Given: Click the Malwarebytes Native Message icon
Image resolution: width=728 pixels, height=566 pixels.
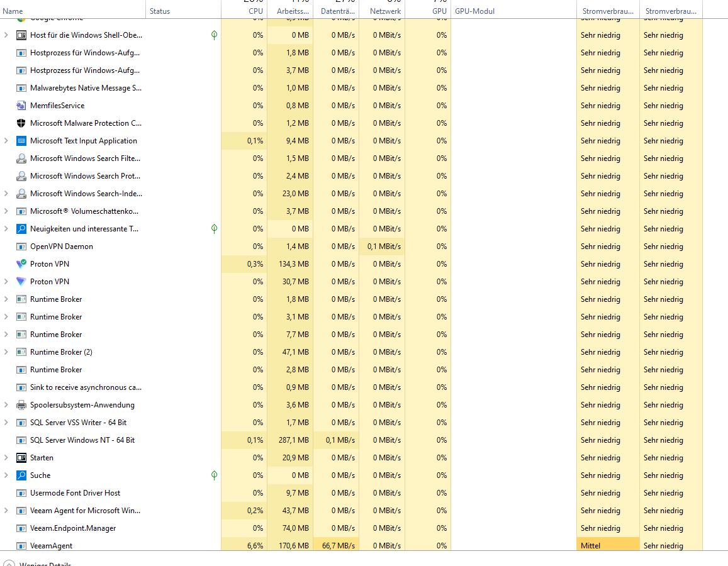Looking at the screenshot, I should pyautogui.click(x=21, y=87).
